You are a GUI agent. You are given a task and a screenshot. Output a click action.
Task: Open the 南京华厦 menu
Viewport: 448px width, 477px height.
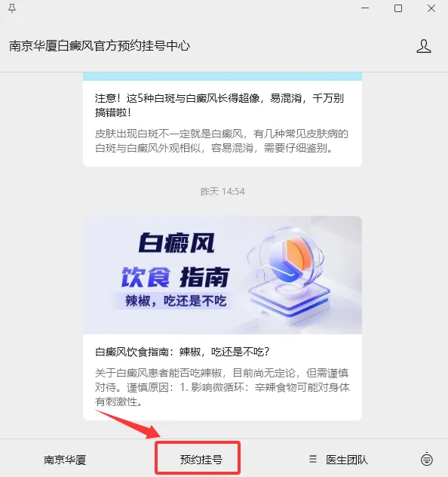click(x=65, y=460)
